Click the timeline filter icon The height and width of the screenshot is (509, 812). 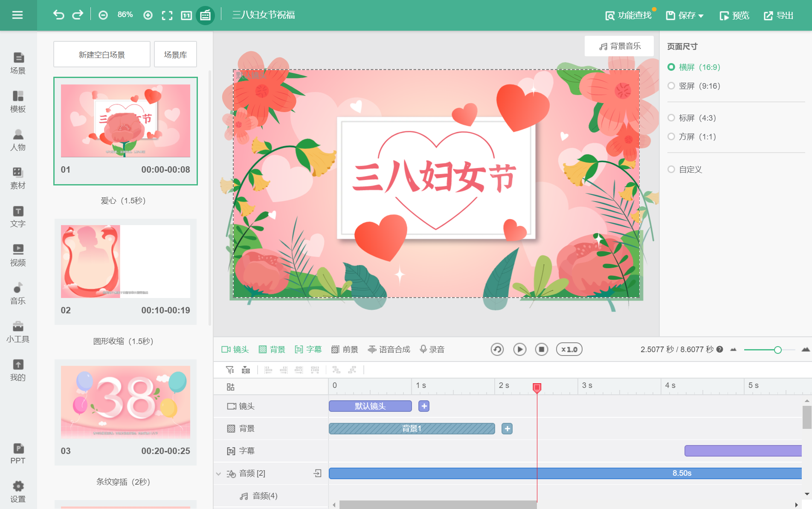(230, 370)
